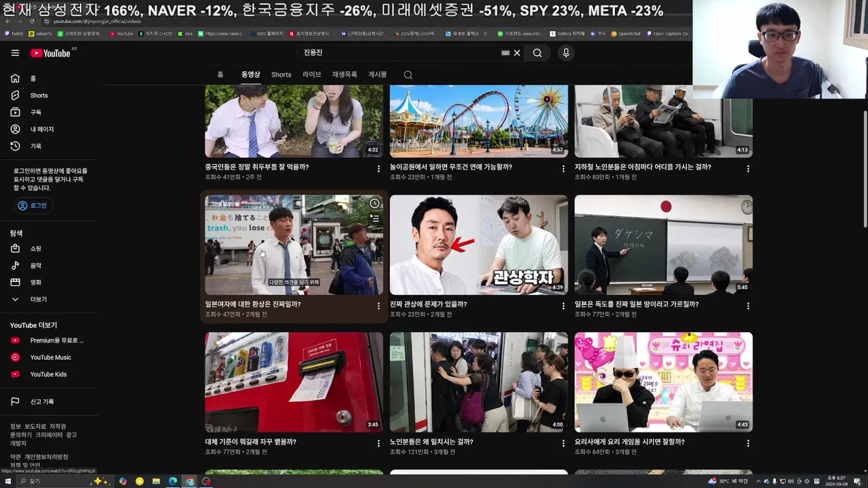Select the channel Shorts tab
This screenshot has height=488, width=868.
pyautogui.click(x=281, y=75)
